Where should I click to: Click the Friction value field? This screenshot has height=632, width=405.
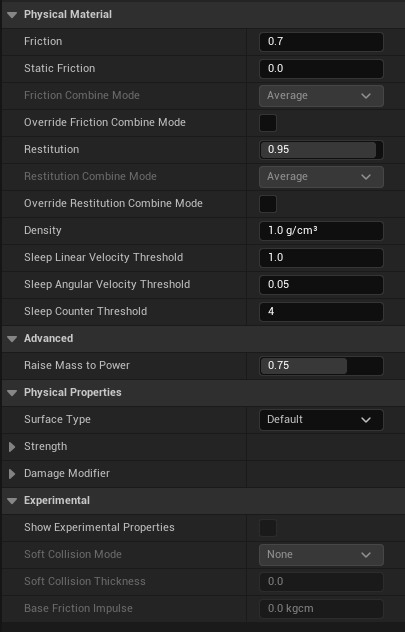click(x=321, y=42)
